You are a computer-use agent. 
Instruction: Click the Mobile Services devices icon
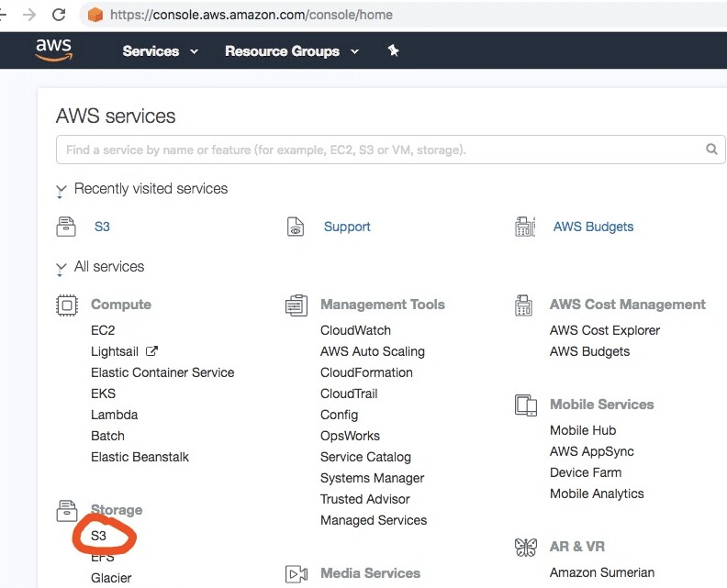pyautogui.click(x=526, y=405)
